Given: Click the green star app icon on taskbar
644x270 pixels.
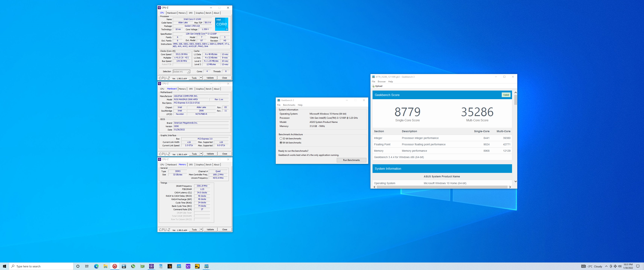Looking at the screenshot, I should click(133, 266).
